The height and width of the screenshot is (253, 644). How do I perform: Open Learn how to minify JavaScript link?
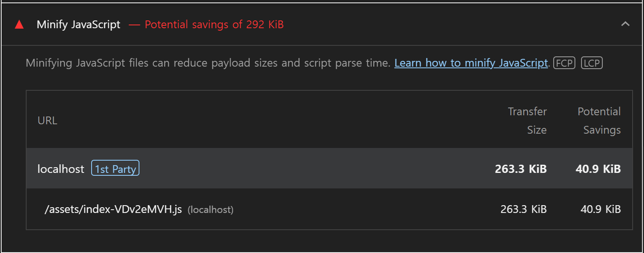point(471,63)
